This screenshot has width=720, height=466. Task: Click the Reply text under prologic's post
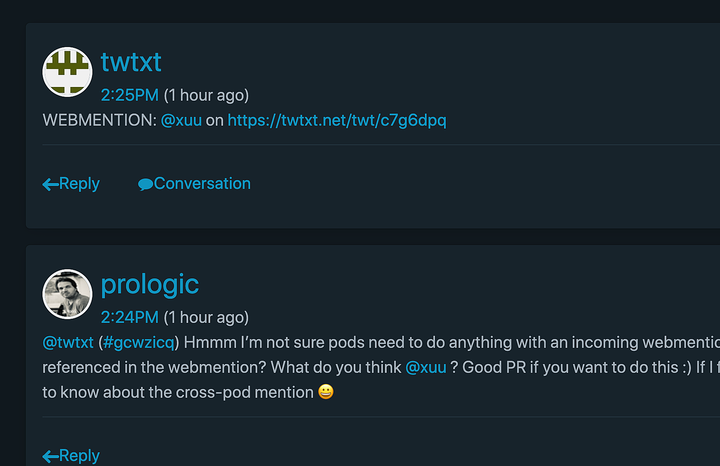click(79, 455)
